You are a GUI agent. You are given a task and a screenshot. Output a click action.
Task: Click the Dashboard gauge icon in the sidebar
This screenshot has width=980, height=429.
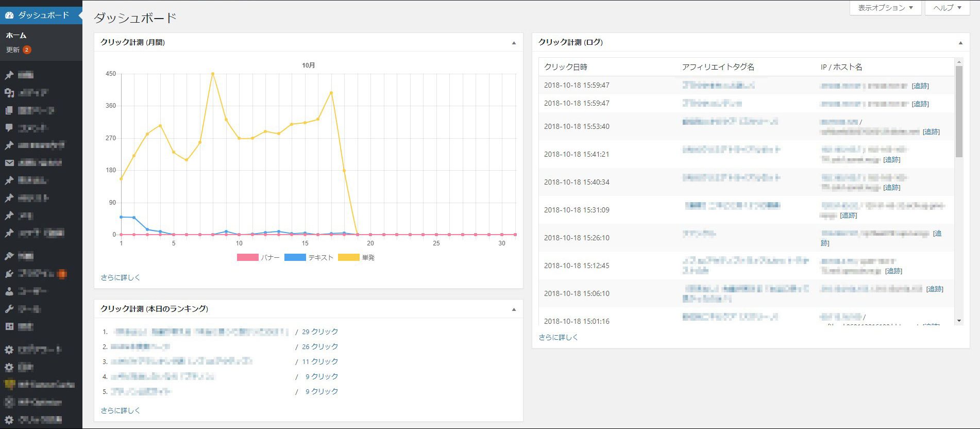click(9, 15)
